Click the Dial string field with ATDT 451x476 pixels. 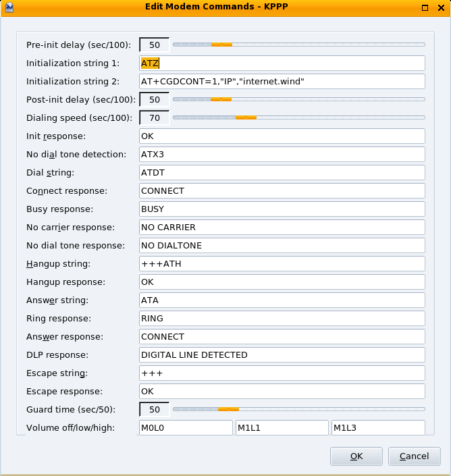pos(282,172)
